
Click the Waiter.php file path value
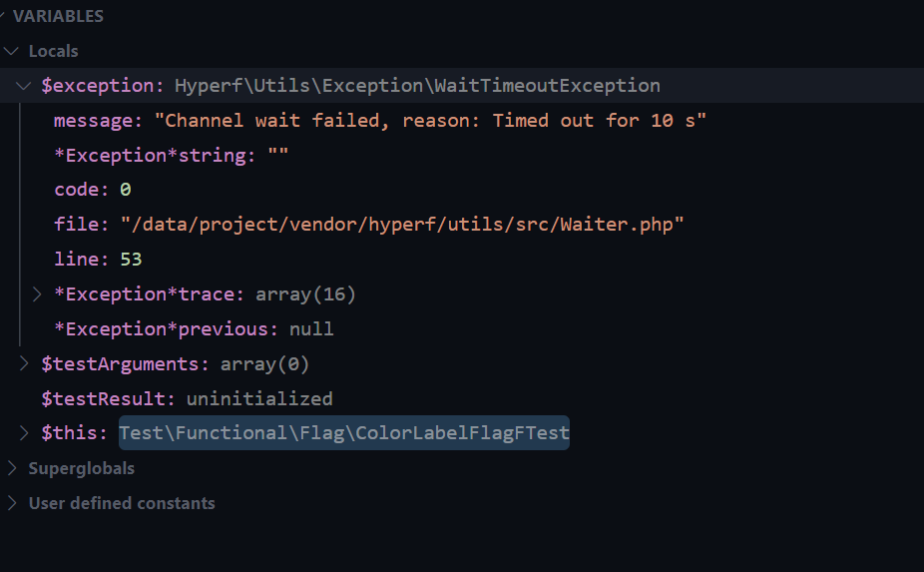(x=402, y=224)
